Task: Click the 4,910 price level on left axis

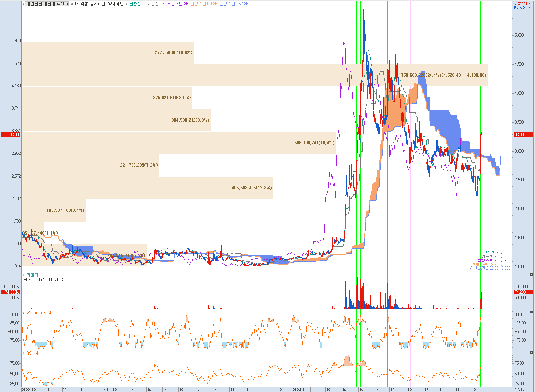Action: coord(16,40)
